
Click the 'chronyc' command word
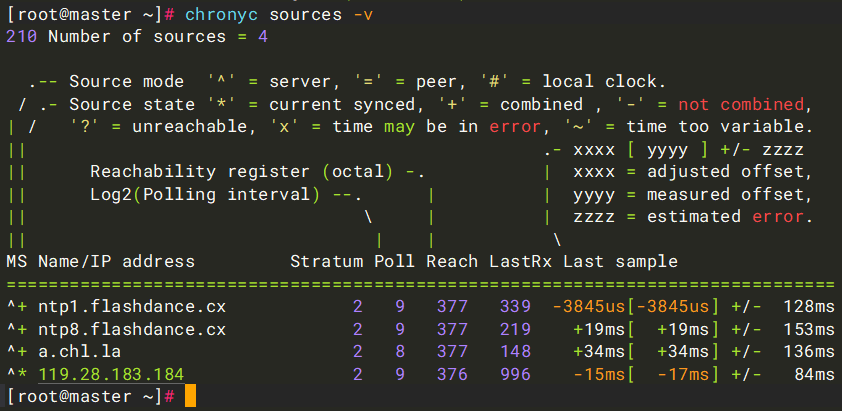tap(221, 15)
